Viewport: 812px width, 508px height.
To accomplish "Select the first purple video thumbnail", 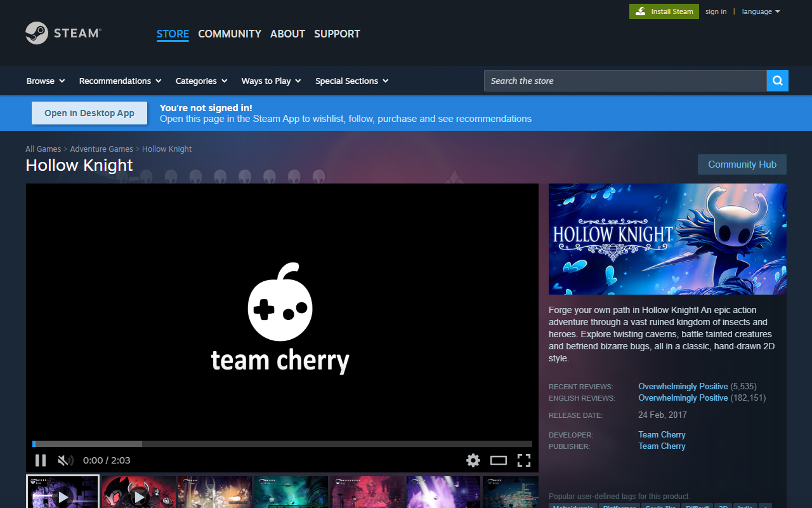I will tap(63, 492).
